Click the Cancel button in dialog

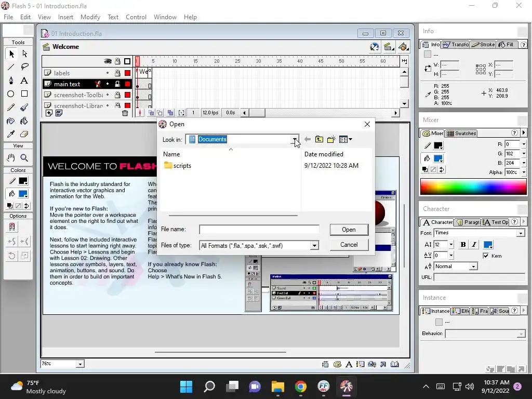click(x=349, y=245)
